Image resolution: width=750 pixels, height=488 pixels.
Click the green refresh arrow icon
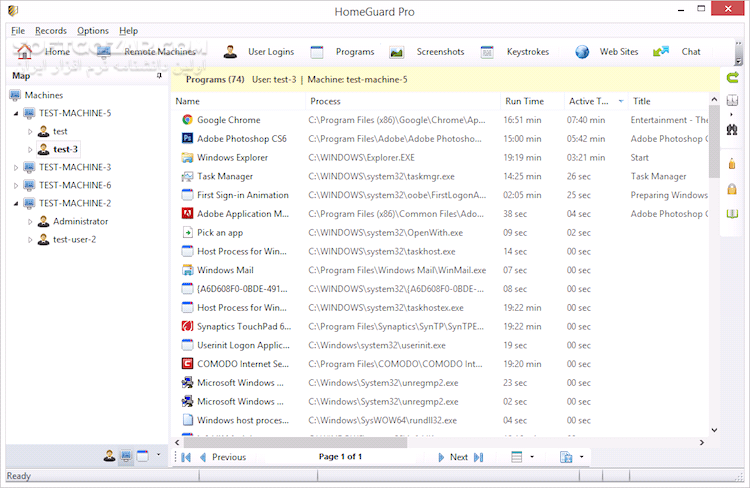pyautogui.click(x=732, y=78)
